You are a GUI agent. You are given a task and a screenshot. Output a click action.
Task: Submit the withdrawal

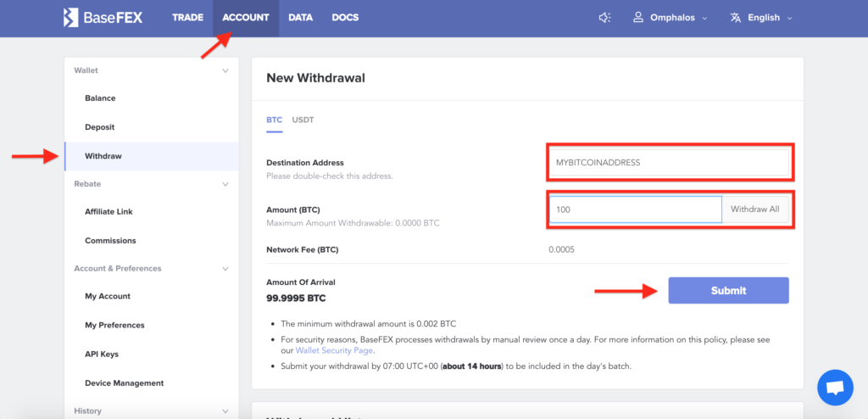click(x=728, y=290)
